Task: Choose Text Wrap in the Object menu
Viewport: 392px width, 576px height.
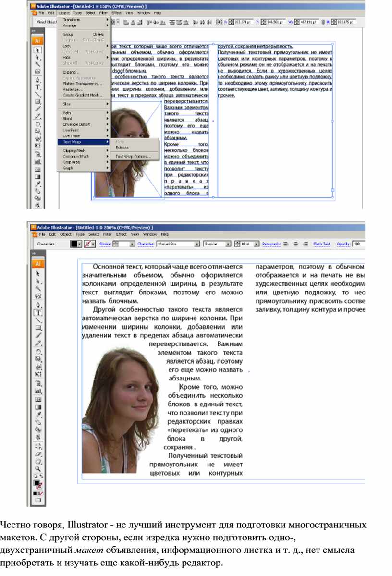Action: coord(83,142)
